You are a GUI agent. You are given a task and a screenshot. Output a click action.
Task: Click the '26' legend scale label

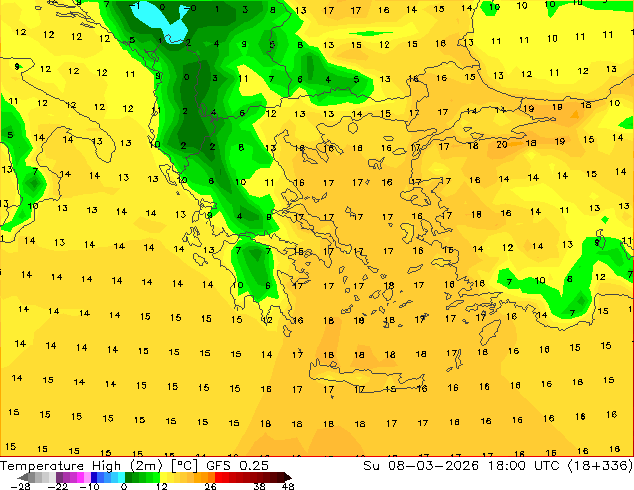pos(210,486)
